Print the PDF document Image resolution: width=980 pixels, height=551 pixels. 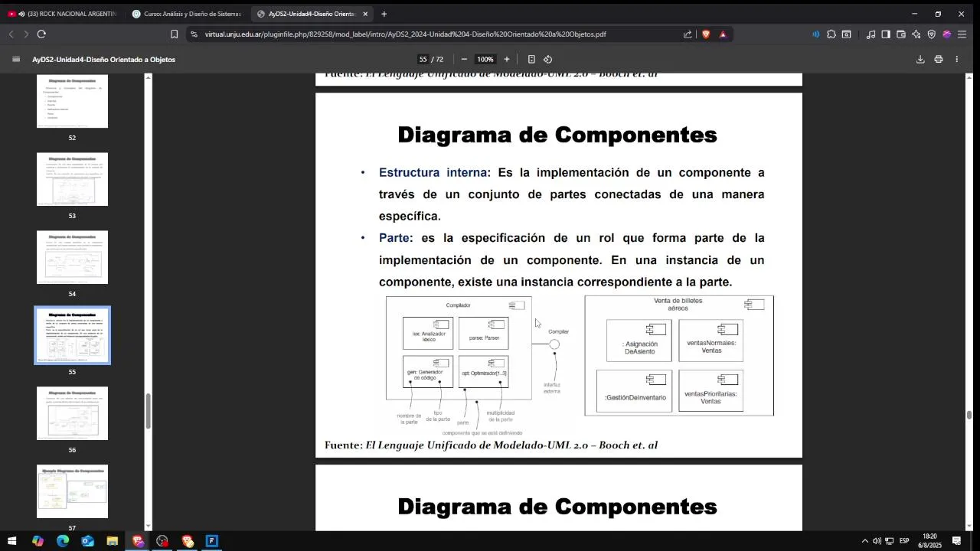tap(939, 59)
